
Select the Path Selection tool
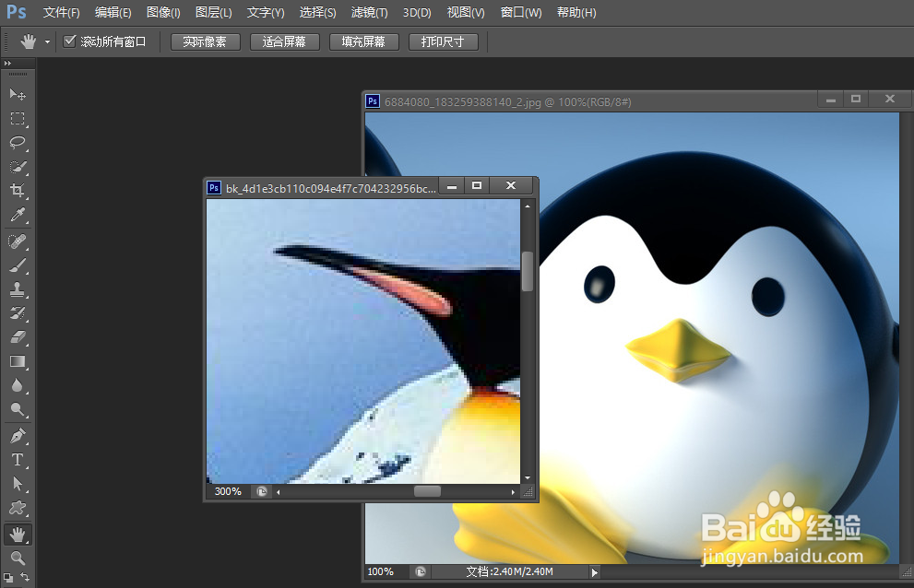pos(18,483)
